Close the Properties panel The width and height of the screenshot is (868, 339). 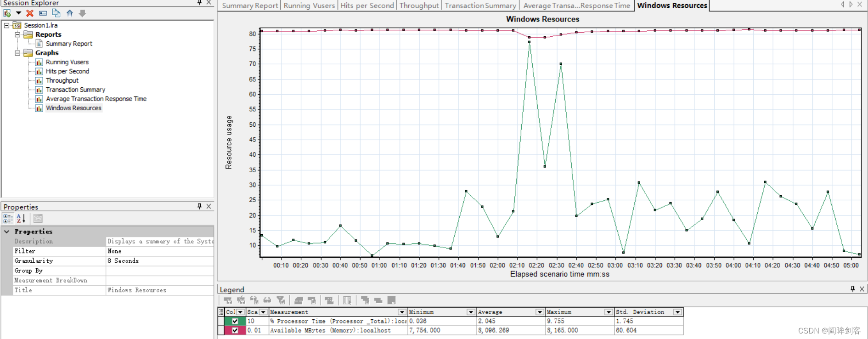[209, 206]
